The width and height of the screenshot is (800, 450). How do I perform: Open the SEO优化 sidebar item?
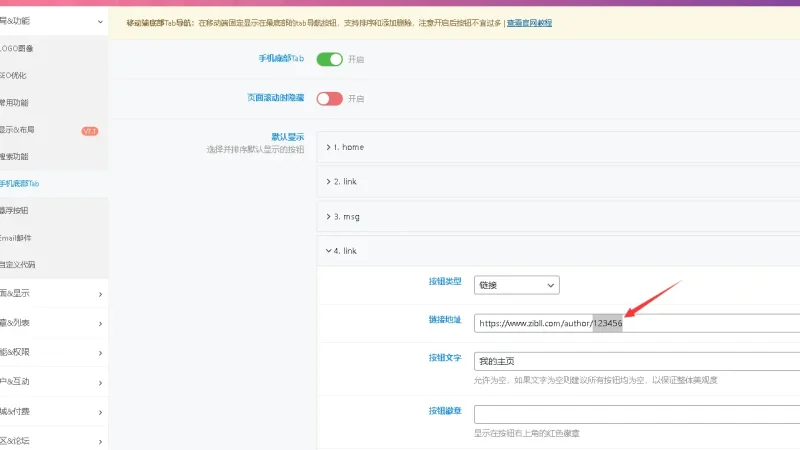(x=54, y=76)
